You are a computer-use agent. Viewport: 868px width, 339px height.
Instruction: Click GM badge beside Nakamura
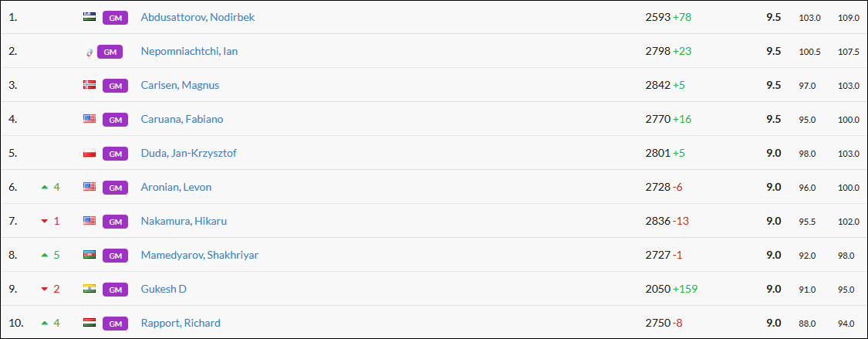115,222
